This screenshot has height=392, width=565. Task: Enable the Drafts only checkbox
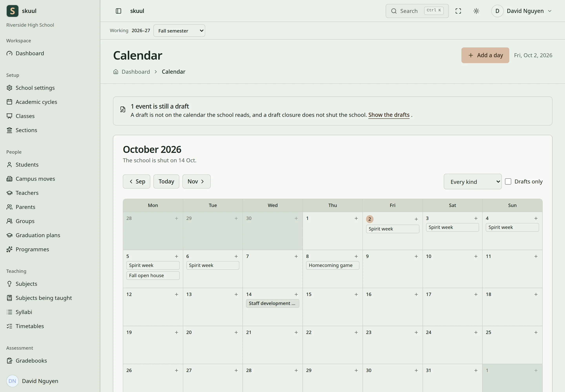508,181
